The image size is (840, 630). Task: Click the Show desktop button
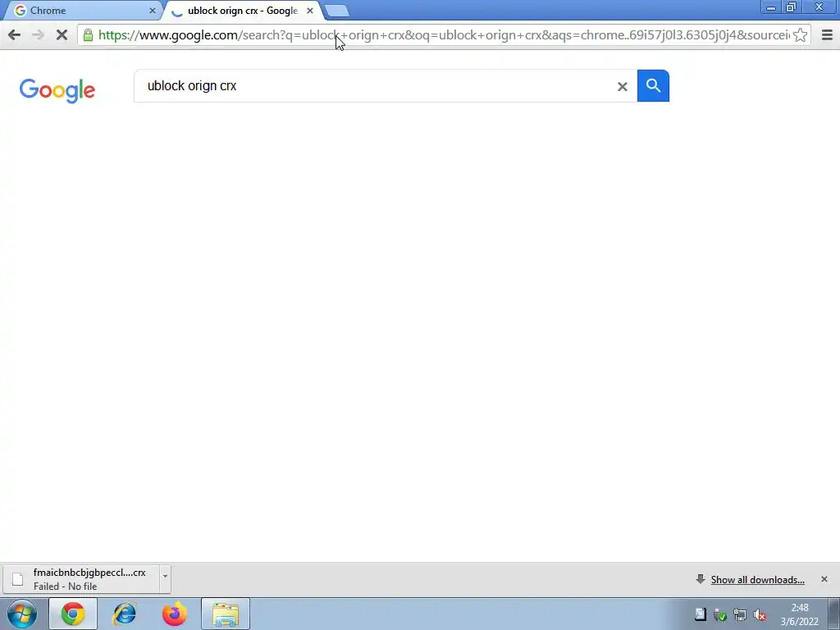pos(834,614)
